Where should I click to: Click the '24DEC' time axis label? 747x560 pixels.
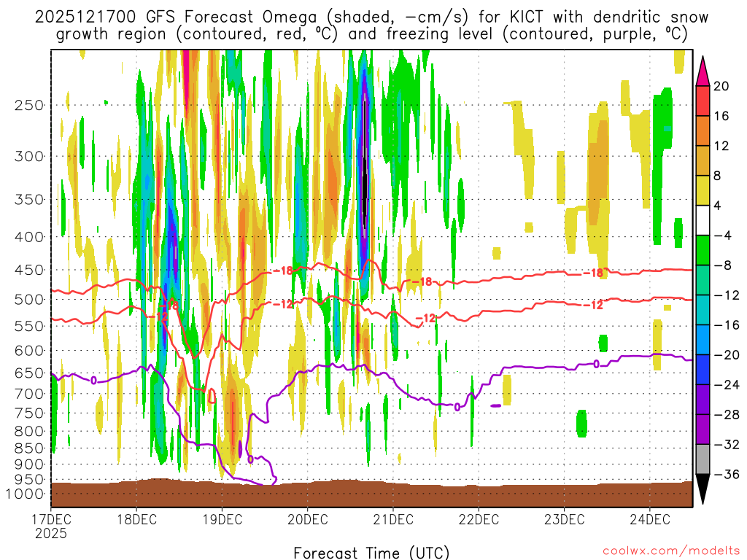pyautogui.click(x=650, y=518)
